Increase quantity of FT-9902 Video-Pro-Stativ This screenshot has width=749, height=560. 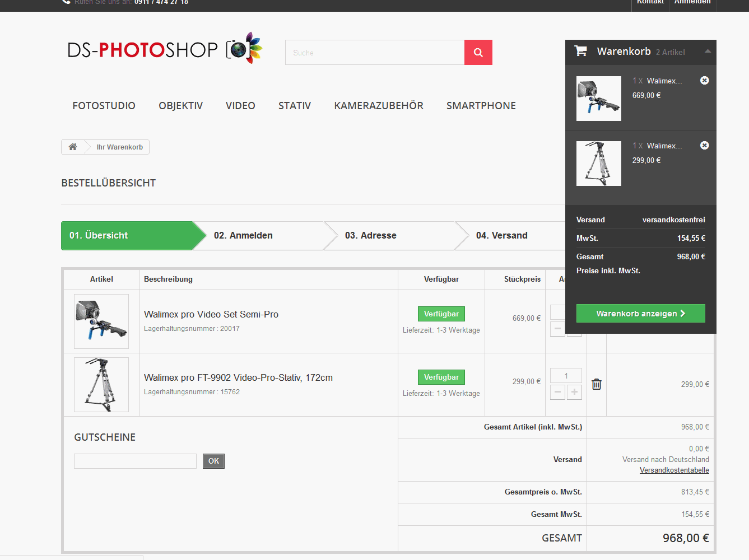[574, 392]
